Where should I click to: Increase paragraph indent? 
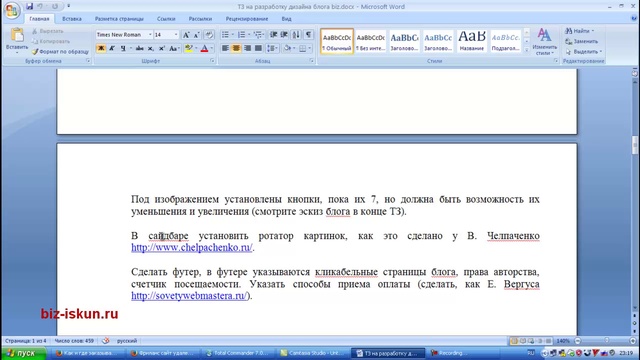click(x=284, y=35)
